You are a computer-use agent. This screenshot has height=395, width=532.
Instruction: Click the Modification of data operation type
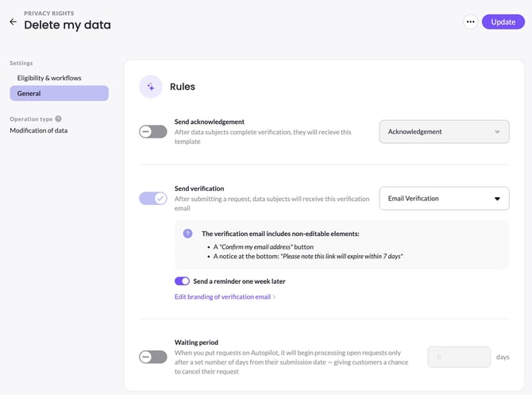coord(38,130)
